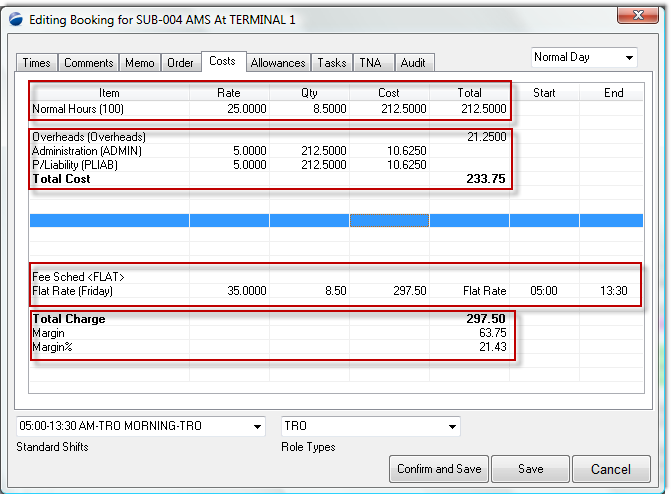671x494 pixels.
Task: Open the TNA tab
Action: click(371, 63)
